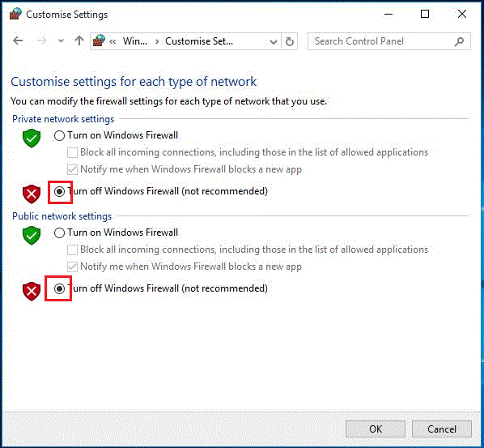Check Block all incoming connections under Public network
Screen dimensions: 484x448
click(72, 250)
